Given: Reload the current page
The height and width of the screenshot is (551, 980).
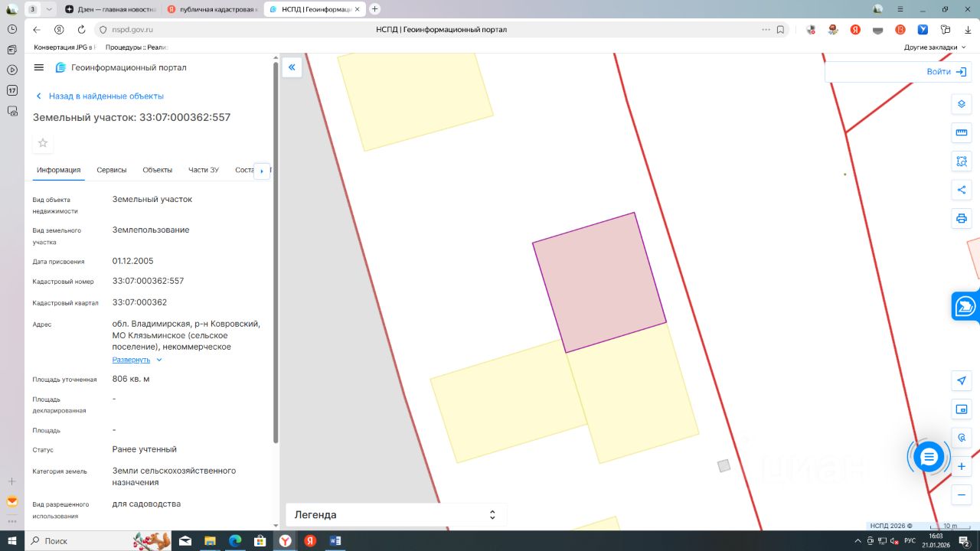Looking at the screenshot, I should point(81,30).
